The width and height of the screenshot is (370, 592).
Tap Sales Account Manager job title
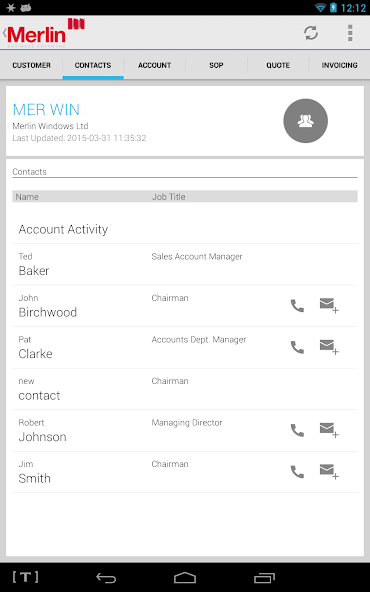pos(197,257)
